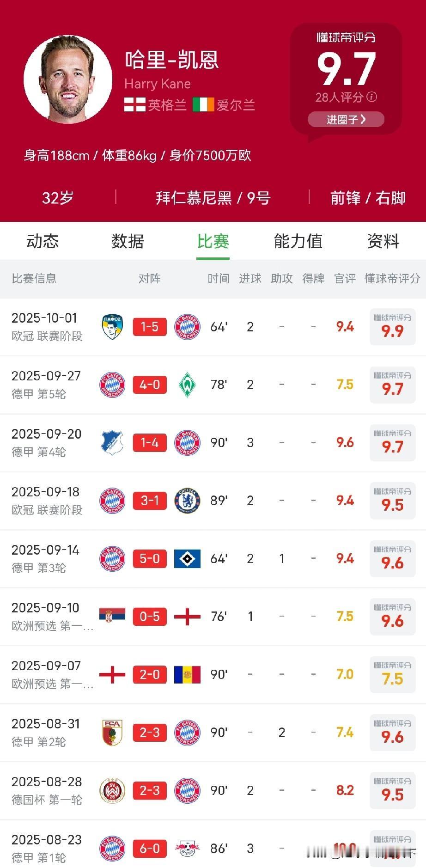
Task: Tap the Hamburg SV diamond logo
Action: coord(187,559)
